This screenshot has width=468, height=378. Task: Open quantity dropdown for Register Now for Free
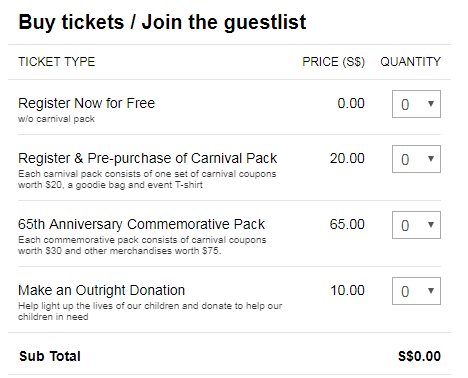click(x=416, y=104)
